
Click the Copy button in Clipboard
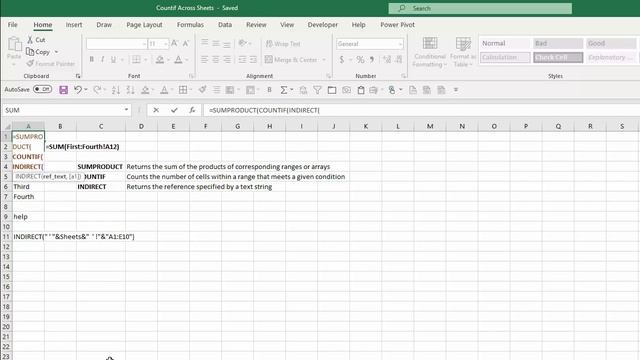point(38,52)
